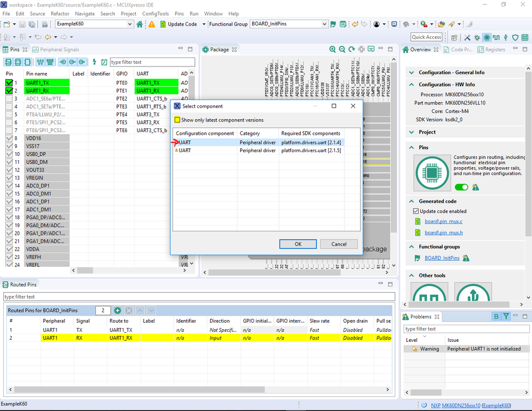Open the File menu

[6, 13]
